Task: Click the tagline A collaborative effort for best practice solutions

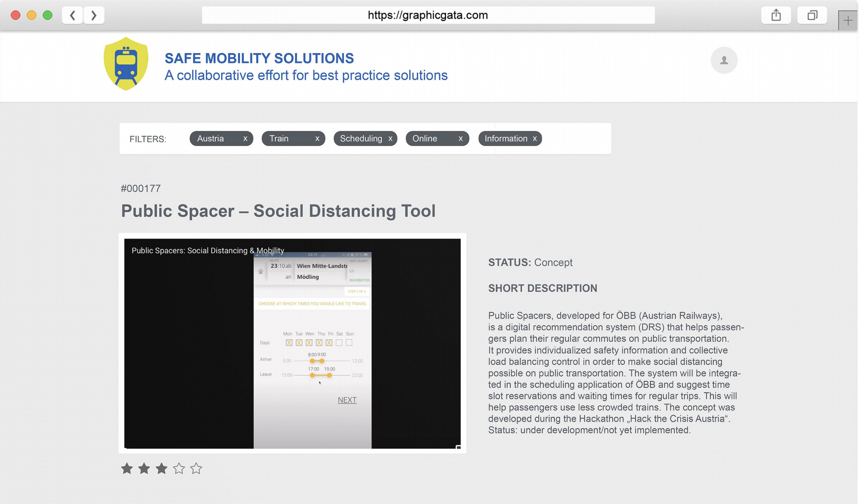Action: point(306,75)
